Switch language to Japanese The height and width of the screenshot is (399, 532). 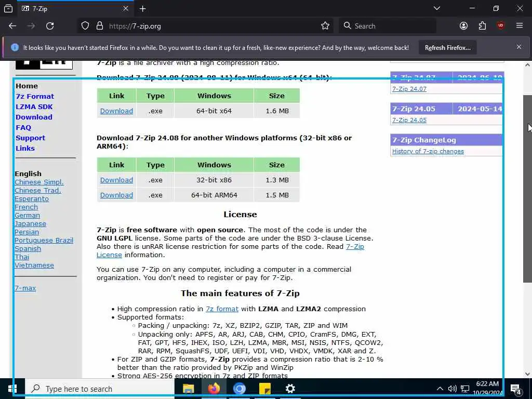[30, 223]
